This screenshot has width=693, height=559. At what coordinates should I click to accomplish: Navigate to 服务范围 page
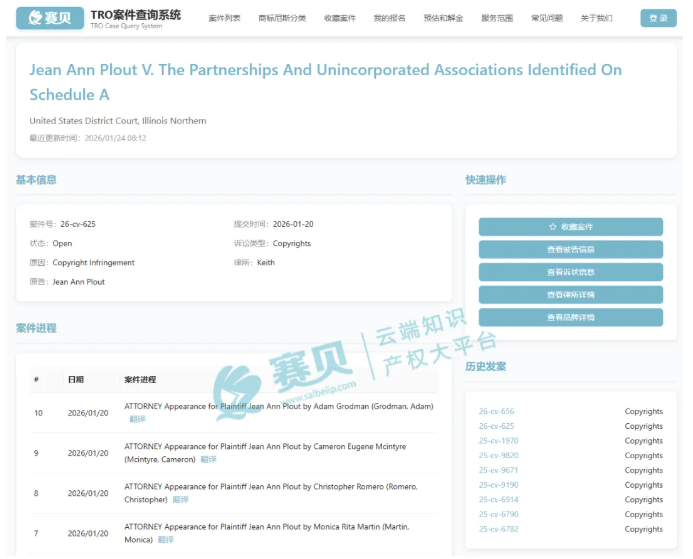click(497, 18)
